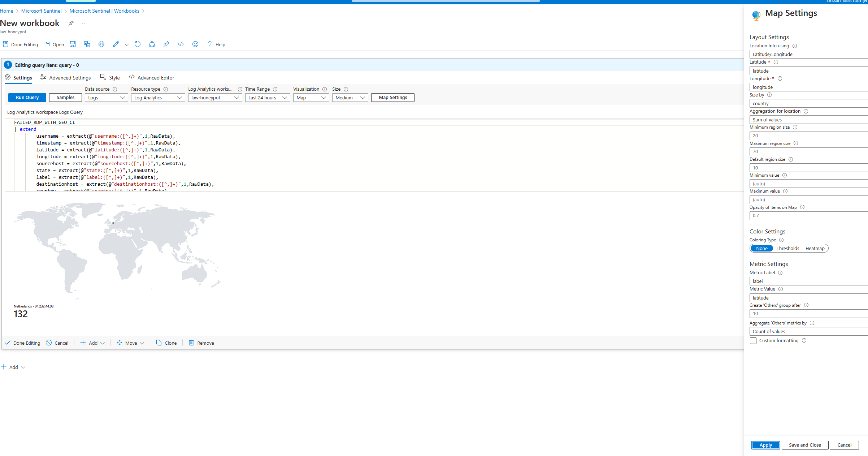Expand the chevron next to pencil icon
This screenshot has height=456, width=868.
126,44
